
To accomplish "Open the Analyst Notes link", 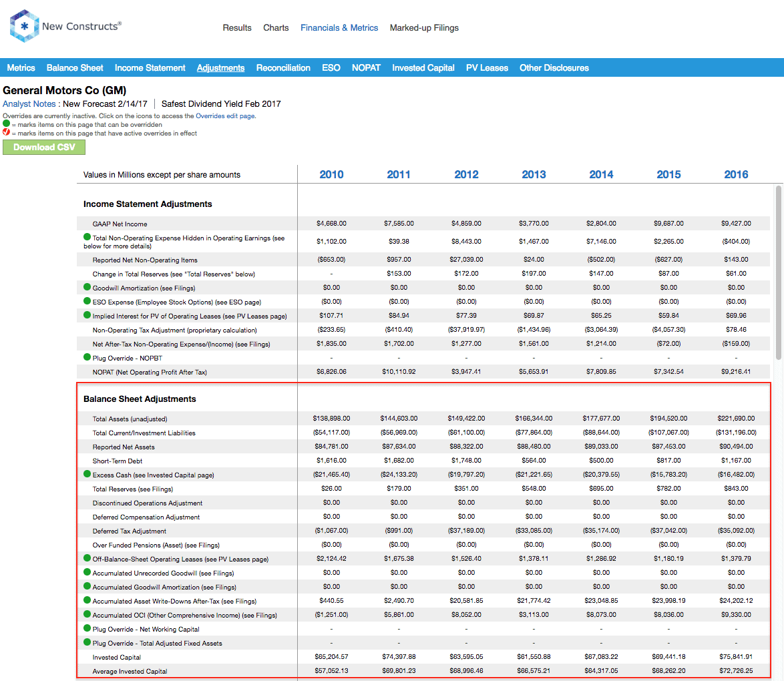I will coord(29,104).
